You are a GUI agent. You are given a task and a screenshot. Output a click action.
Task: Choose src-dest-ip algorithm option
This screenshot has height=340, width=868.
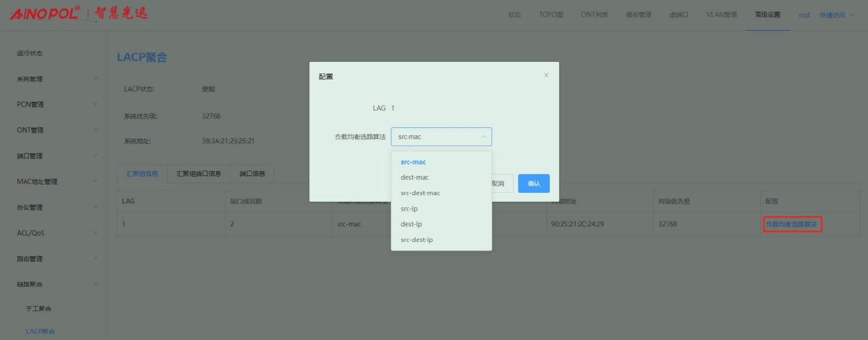click(x=417, y=240)
